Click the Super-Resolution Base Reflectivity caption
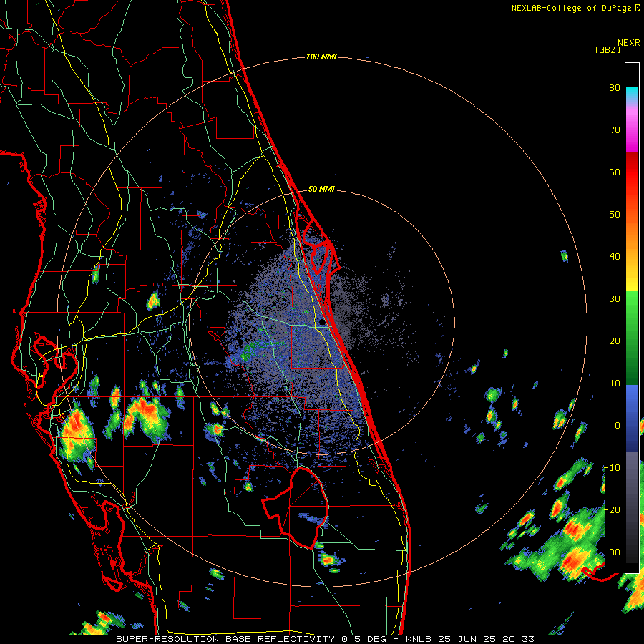The width and height of the screenshot is (644, 644). coord(325,639)
